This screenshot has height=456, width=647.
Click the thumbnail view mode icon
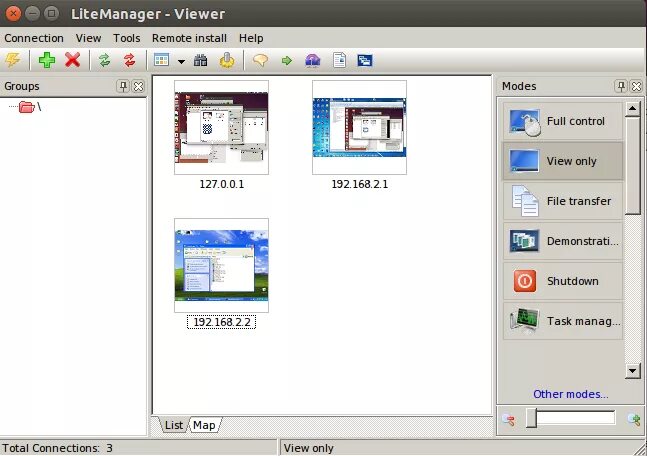click(x=161, y=60)
